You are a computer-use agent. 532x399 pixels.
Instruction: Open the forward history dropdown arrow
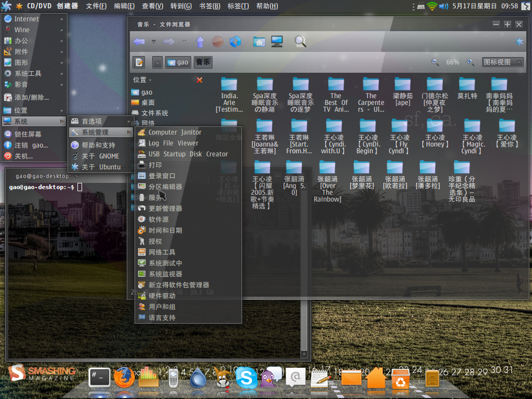point(184,42)
